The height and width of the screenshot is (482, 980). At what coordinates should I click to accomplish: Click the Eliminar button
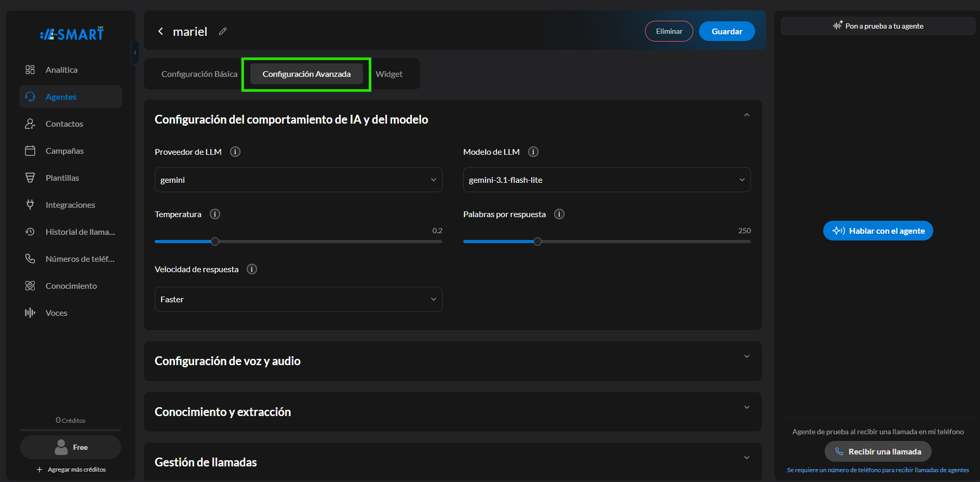coord(669,31)
